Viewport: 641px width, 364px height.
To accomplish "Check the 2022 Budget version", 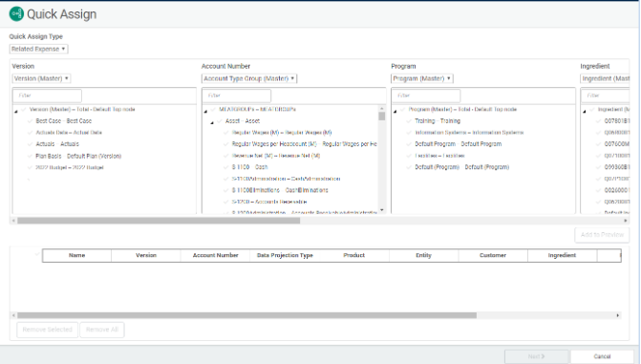I will (x=30, y=167).
